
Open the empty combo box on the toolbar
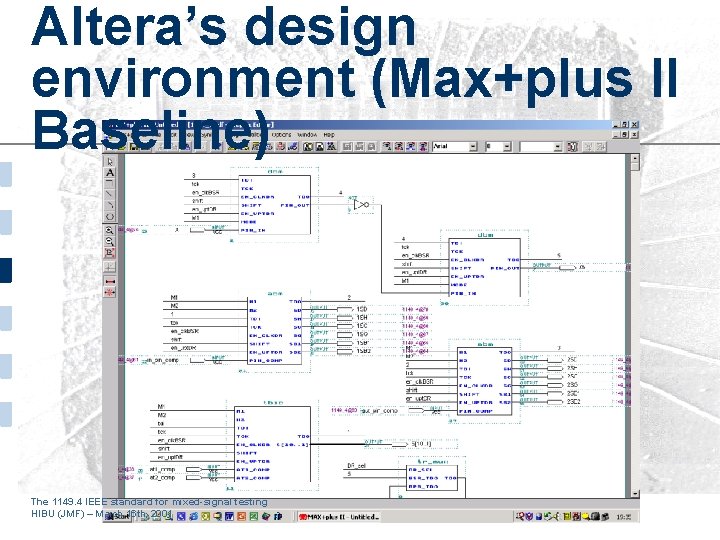[540, 146]
